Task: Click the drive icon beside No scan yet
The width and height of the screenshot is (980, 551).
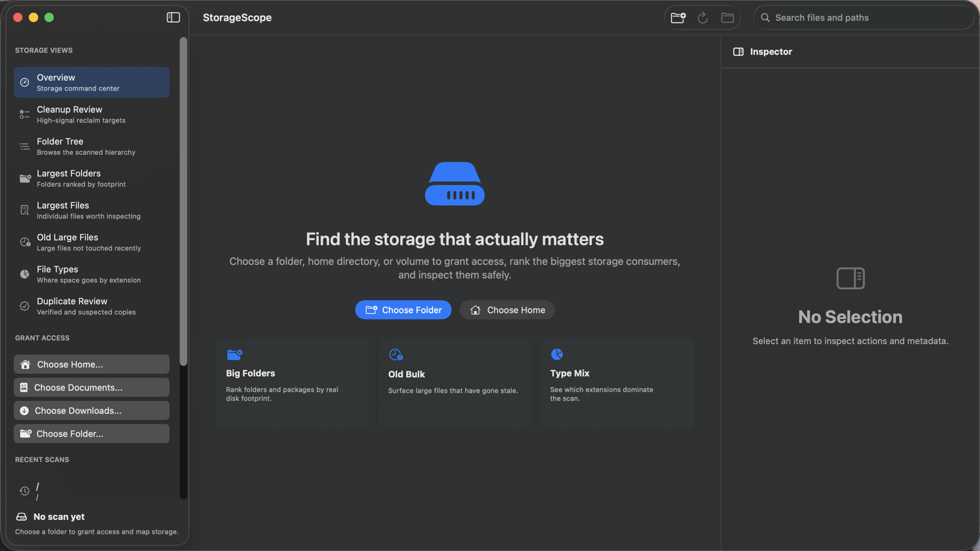Action: point(21,517)
